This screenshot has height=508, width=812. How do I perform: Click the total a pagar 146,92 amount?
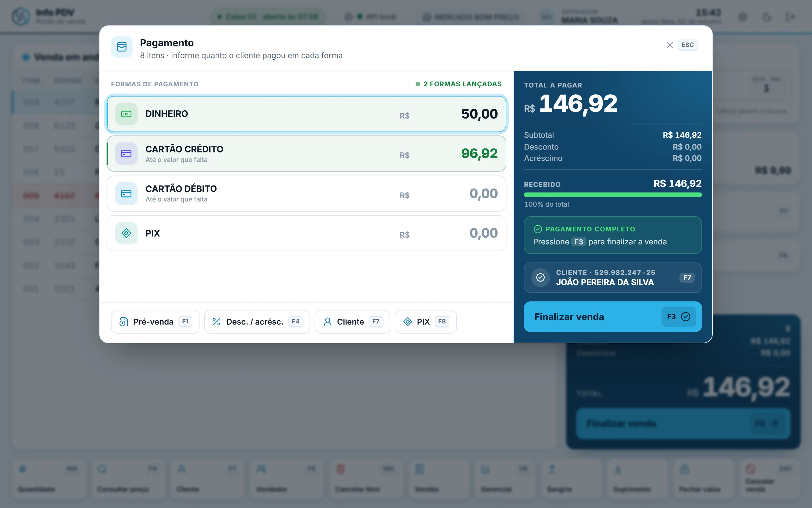pyautogui.click(x=578, y=104)
